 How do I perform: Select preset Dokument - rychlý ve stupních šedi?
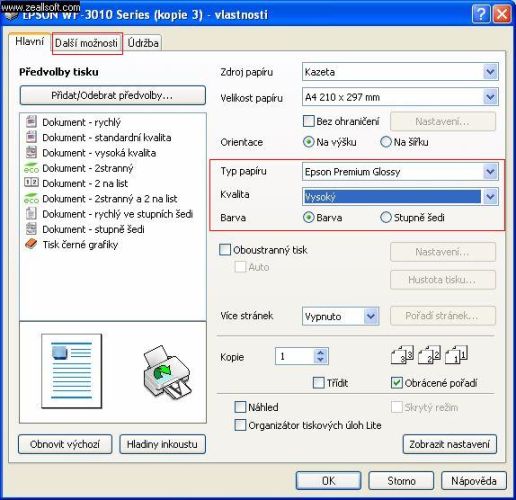click(x=118, y=214)
